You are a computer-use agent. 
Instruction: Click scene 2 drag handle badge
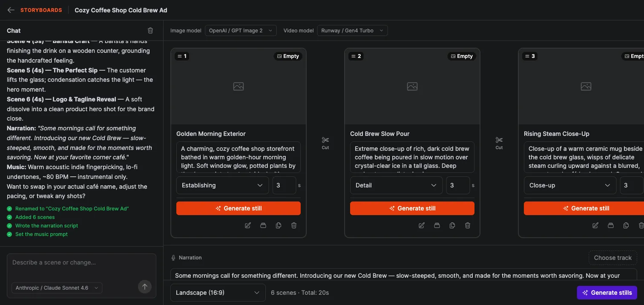(x=356, y=56)
